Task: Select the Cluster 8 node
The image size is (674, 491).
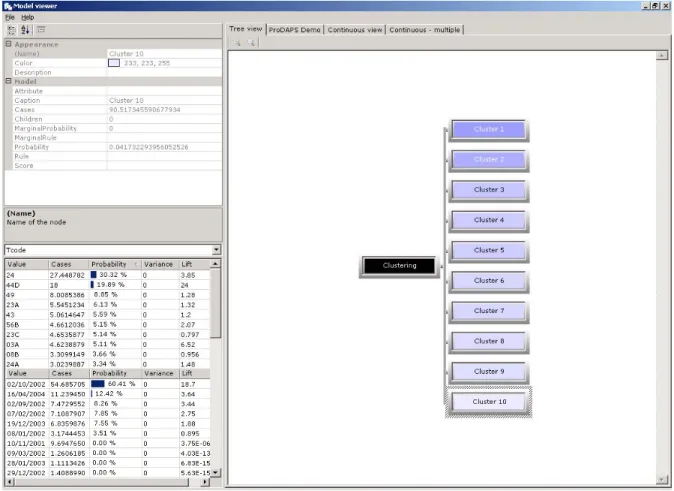Action: point(489,341)
